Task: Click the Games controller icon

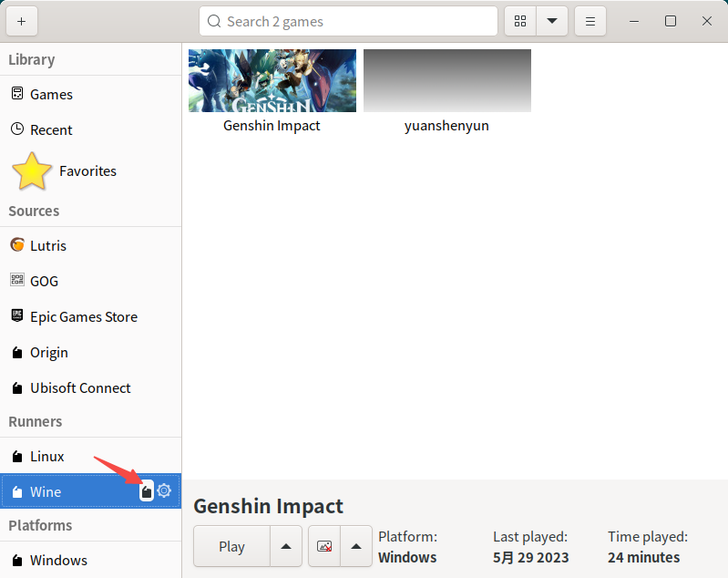Action: 17,93
